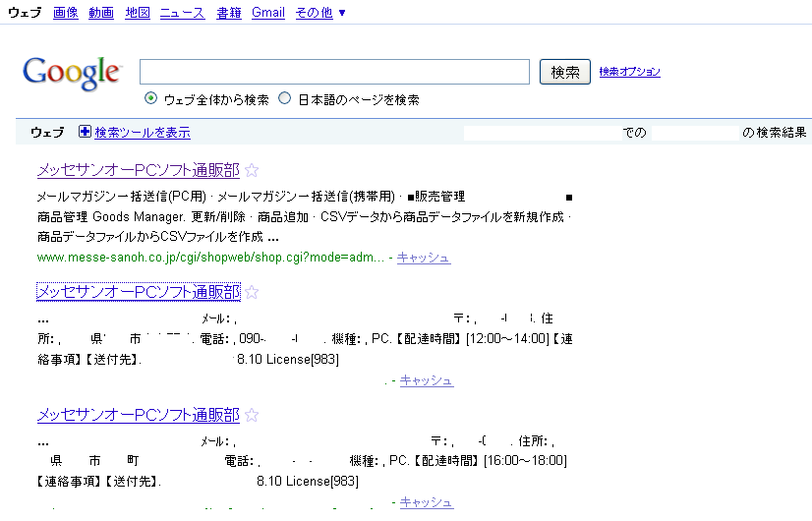Open キャッシュ link of 16:00～18:00 result
This screenshot has height=521, width=812.
tap(427, 502)
